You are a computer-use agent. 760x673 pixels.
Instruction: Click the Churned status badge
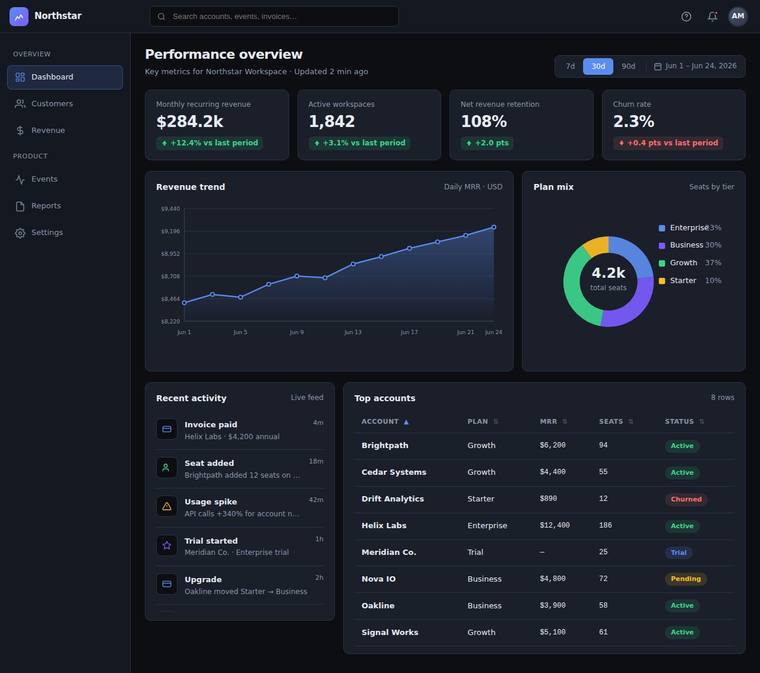(x=685, y=499)
